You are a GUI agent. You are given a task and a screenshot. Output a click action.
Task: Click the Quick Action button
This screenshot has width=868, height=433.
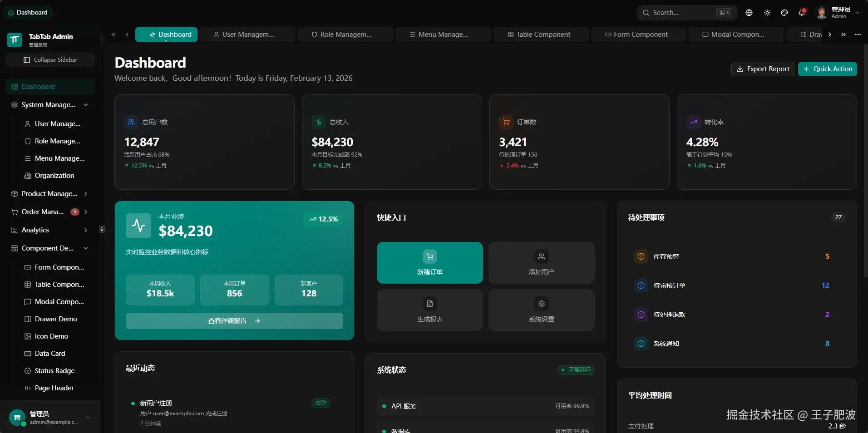tap(828, 69)
